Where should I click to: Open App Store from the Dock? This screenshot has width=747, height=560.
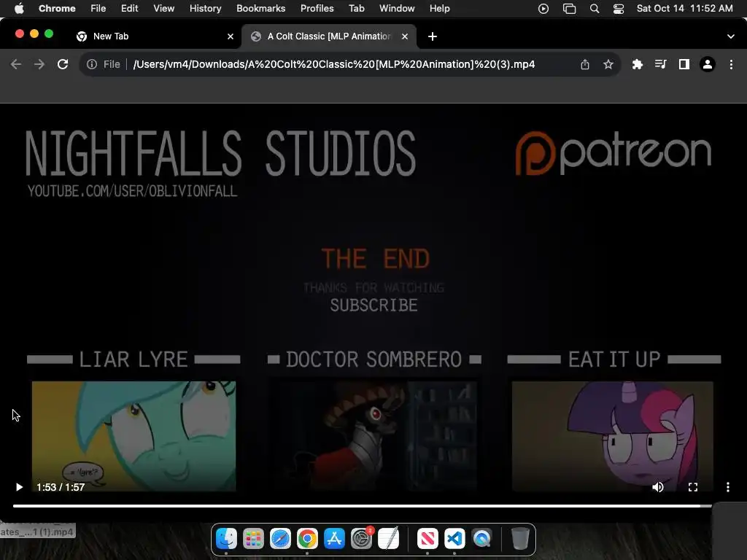click(x=334, y=539)
